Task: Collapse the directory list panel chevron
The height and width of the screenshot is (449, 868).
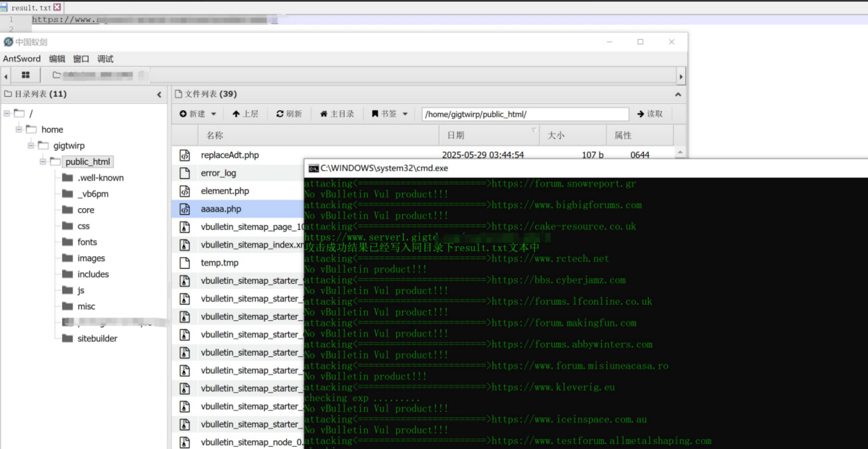Action: [159, 94]
